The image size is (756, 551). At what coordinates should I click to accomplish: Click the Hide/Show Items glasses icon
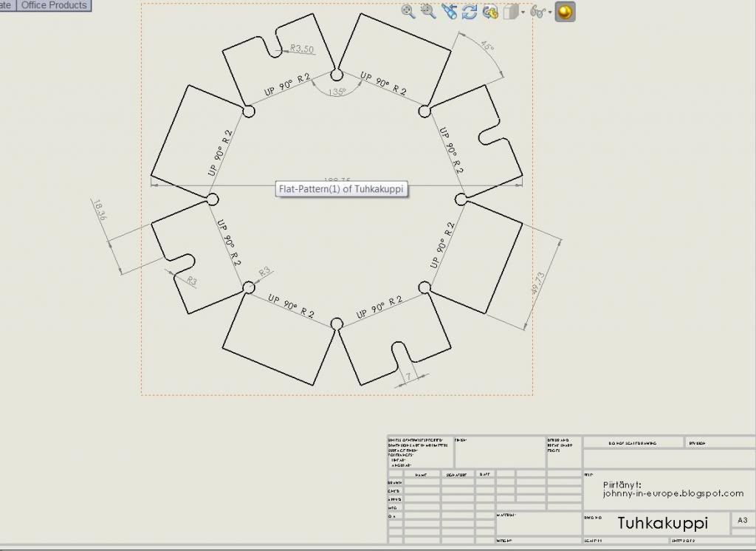click(x=538, y=12)
